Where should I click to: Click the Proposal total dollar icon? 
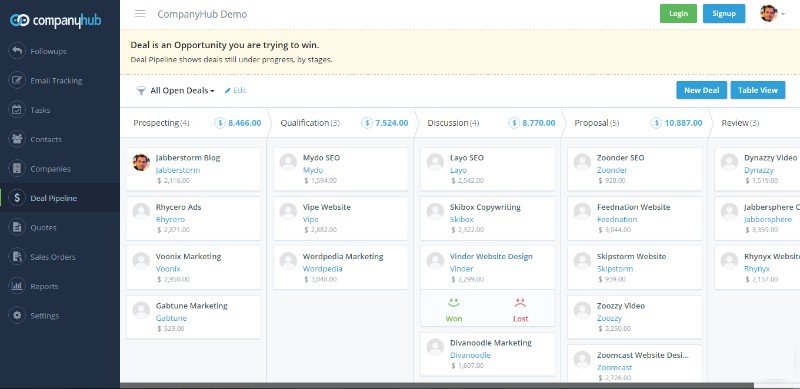[656, 123]
